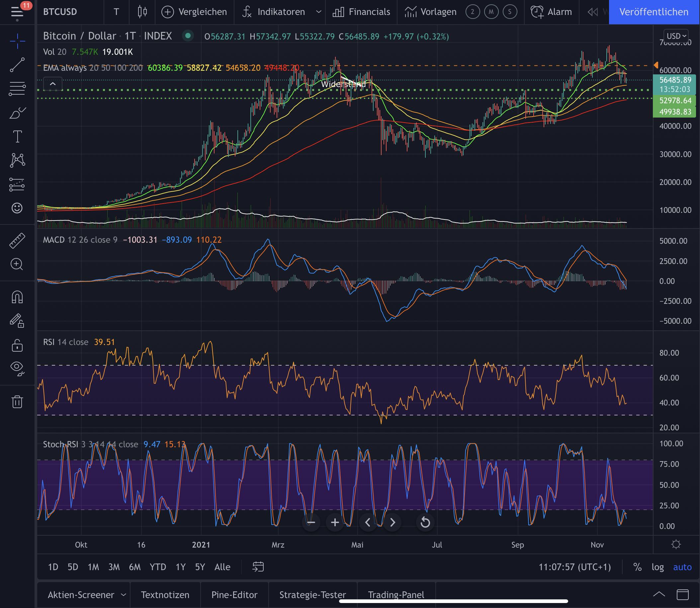
Task: Open the go to date calendar
Action: click(258, 566)
